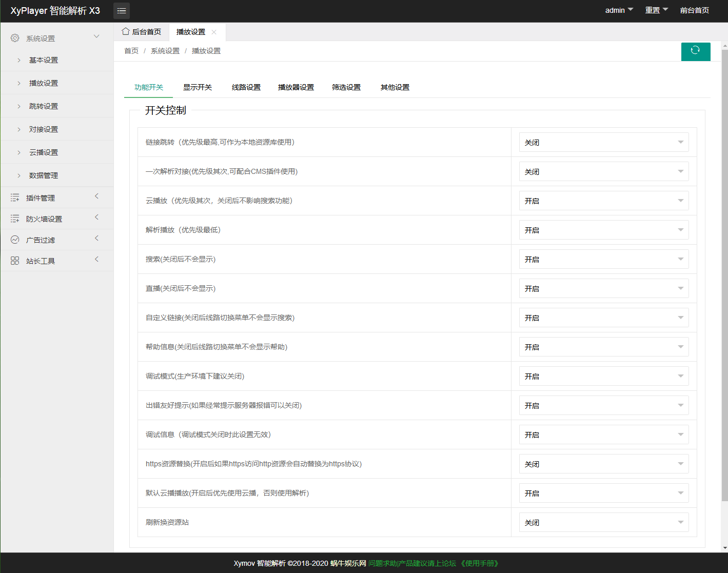728x573 pixels.
Task: Switch to the 播放器设置 tab
Action: 296,87
